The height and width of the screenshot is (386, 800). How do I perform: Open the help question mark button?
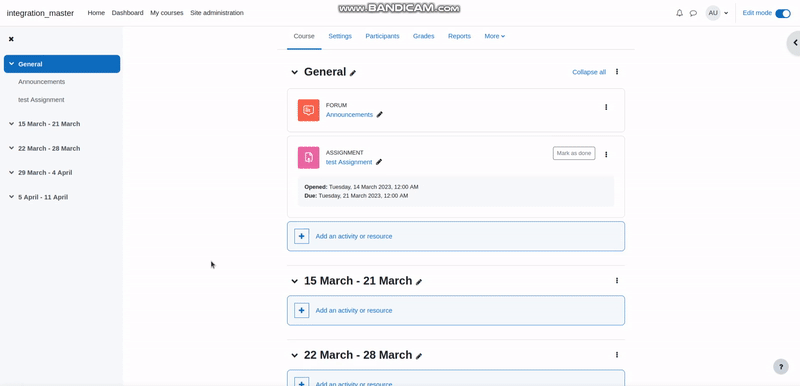[781, 367]
